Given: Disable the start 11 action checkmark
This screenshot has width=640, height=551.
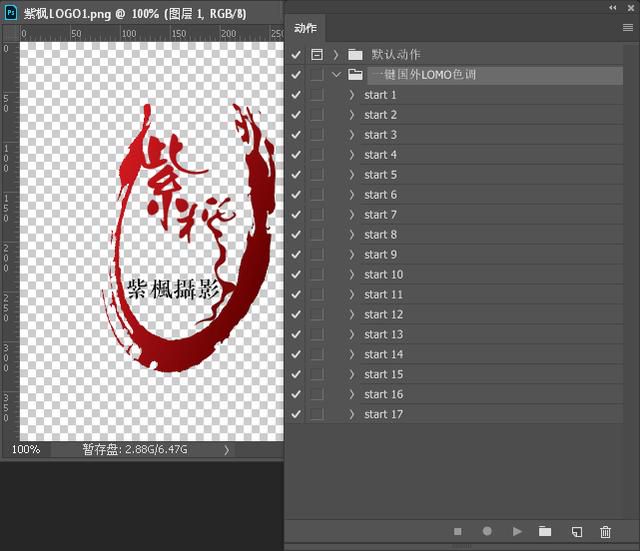Looking at the screenshot, I should (x=296, y=294).
